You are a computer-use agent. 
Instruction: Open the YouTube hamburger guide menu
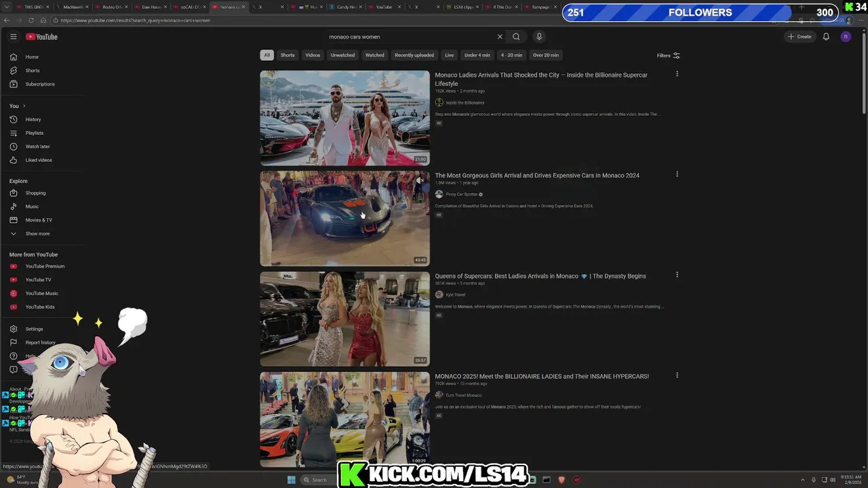point(13,37)
